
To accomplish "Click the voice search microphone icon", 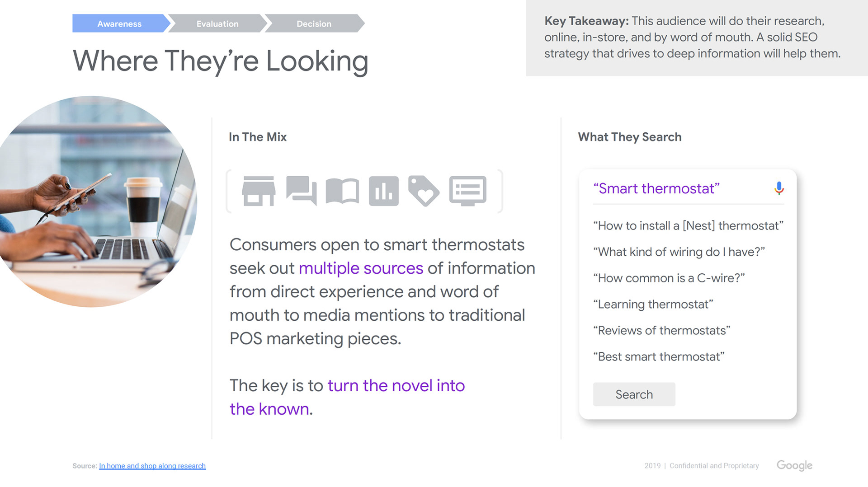I will (778, 188).
